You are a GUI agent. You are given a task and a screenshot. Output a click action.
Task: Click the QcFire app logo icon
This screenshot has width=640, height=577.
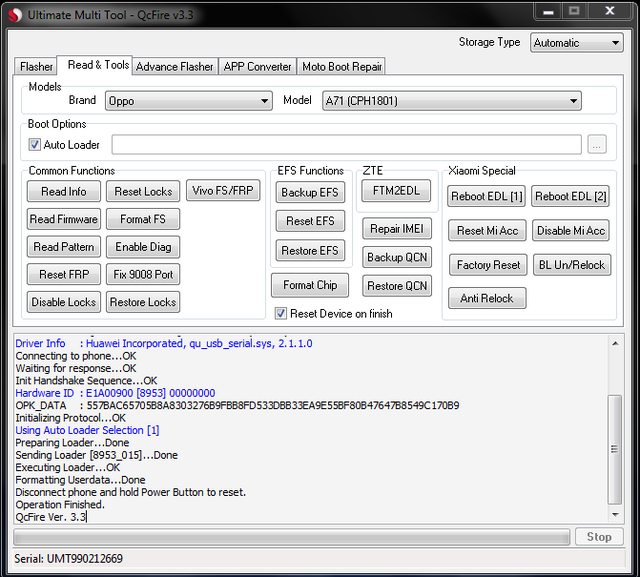coord(15,16)
